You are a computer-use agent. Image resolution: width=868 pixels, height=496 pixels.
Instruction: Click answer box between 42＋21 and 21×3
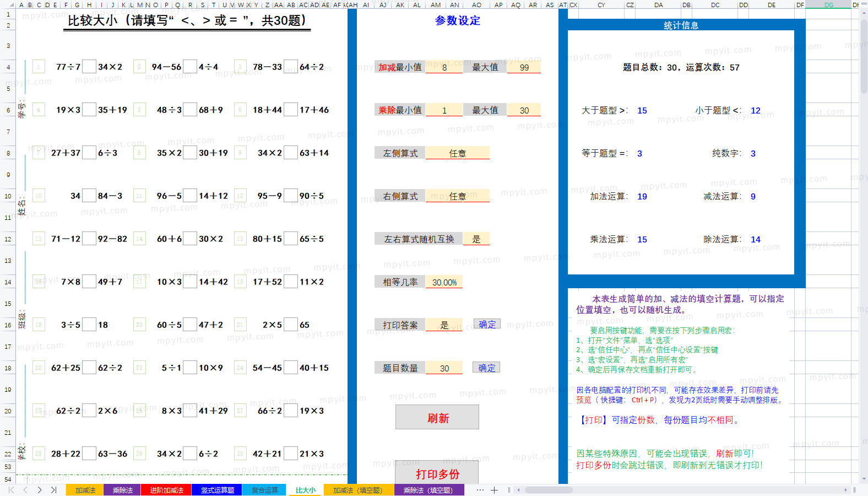[x=291, y=454]
